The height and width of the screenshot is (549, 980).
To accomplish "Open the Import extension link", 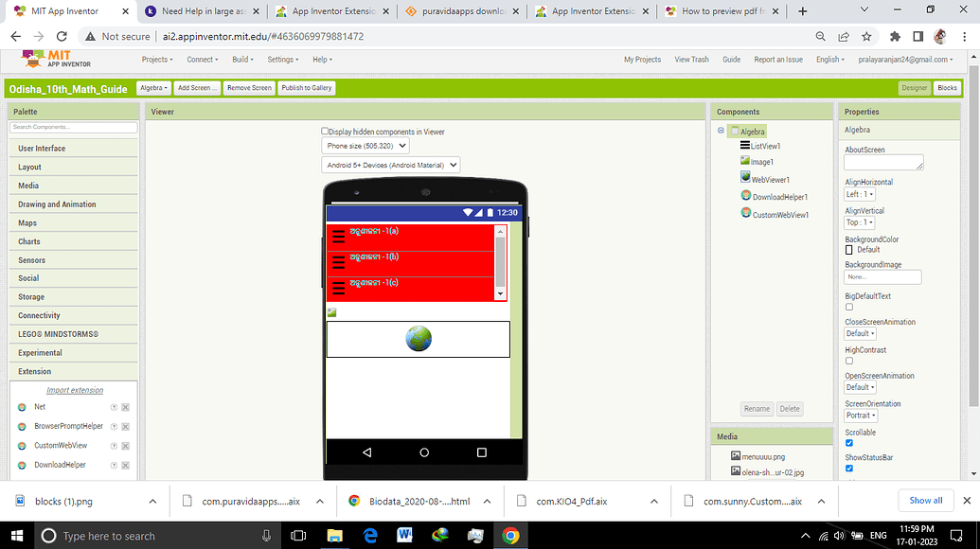I will 75,389.
